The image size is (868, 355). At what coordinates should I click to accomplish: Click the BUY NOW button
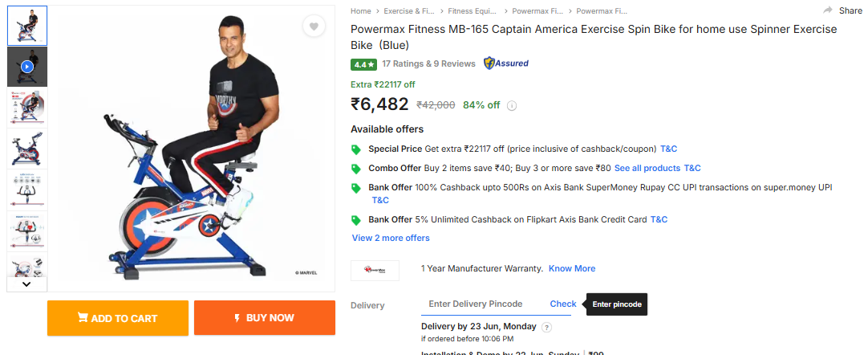coord(264,318)
